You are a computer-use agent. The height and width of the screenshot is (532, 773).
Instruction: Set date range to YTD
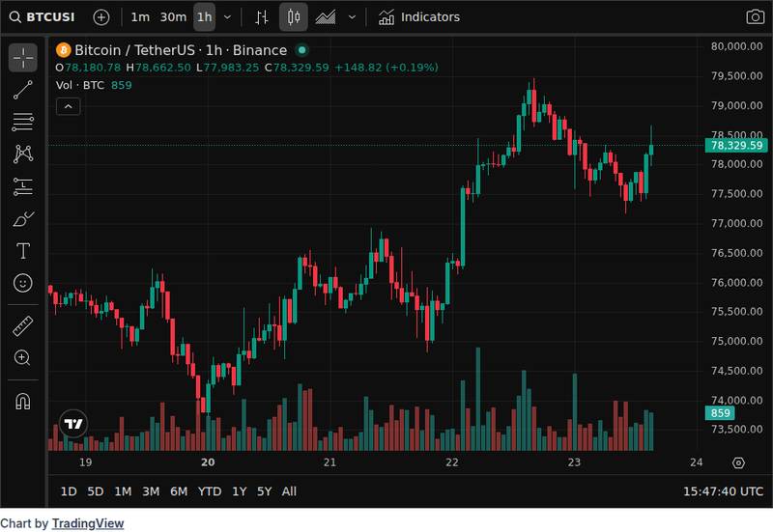pos(210,491)
